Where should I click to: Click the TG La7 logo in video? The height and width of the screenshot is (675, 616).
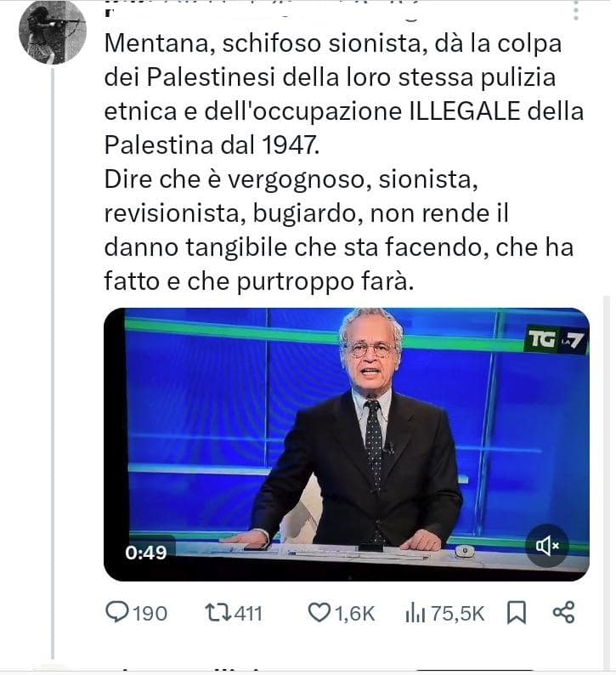point(557,340)
